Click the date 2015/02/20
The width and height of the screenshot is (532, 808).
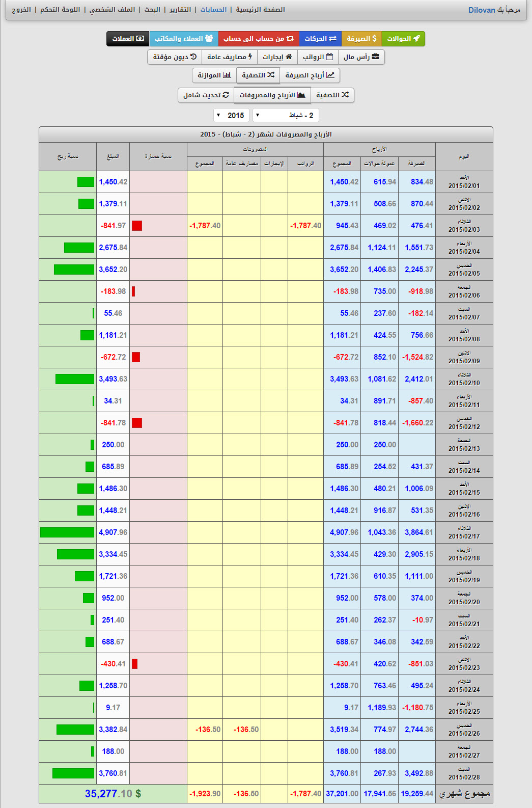[x=464, y=602]
